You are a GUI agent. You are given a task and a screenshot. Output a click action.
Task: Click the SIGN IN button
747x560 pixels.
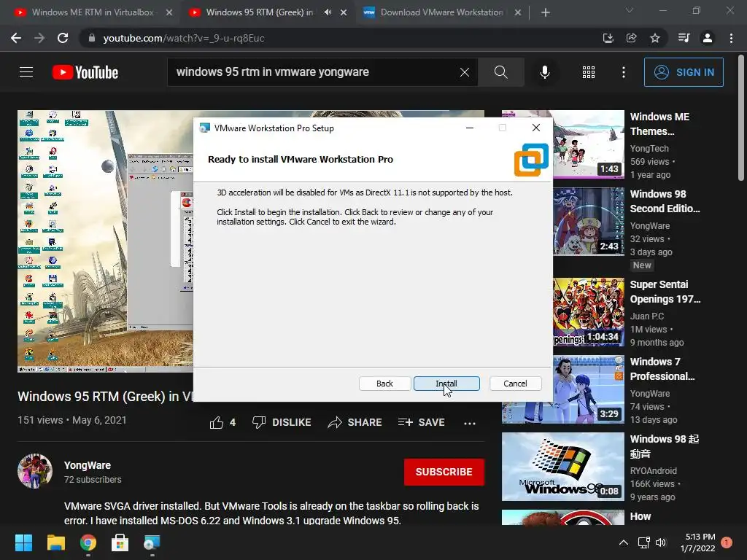point(684,72)
